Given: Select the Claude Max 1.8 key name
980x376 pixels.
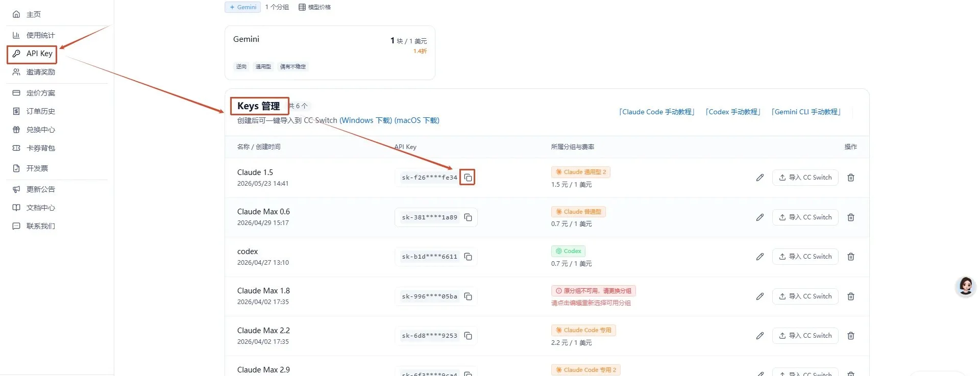Looking at the screenshot, I should pos(263,291).
